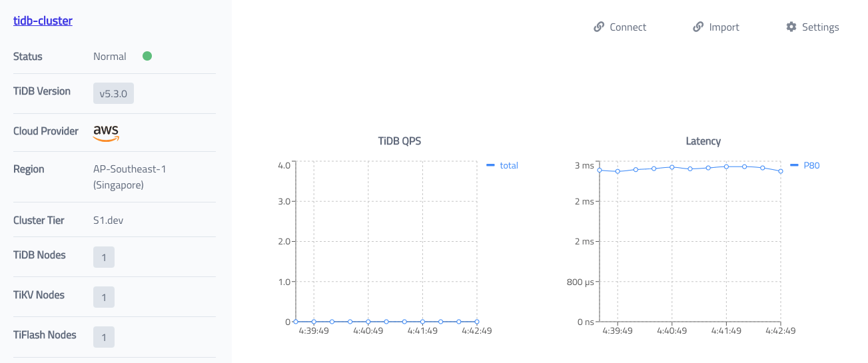Screen dimensions: 868x363
Task: Open the tidb-cluster link
Action: tap(43, 21)
